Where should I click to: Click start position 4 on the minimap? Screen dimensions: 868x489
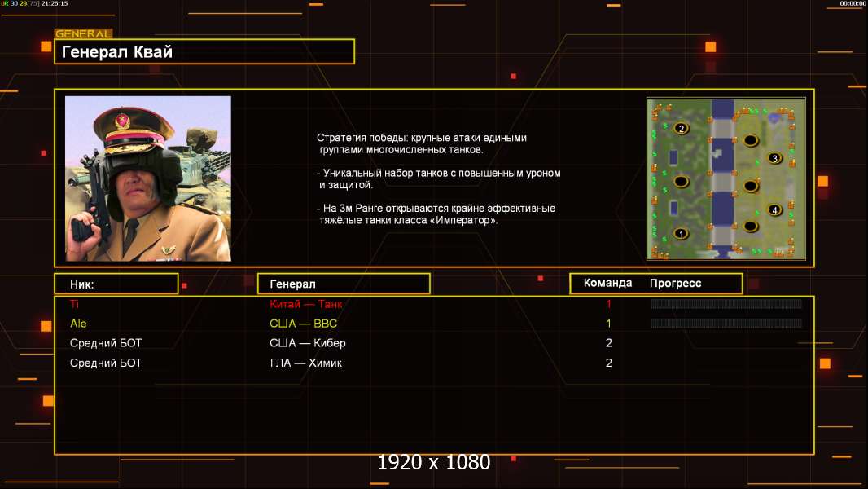[774, 210]
